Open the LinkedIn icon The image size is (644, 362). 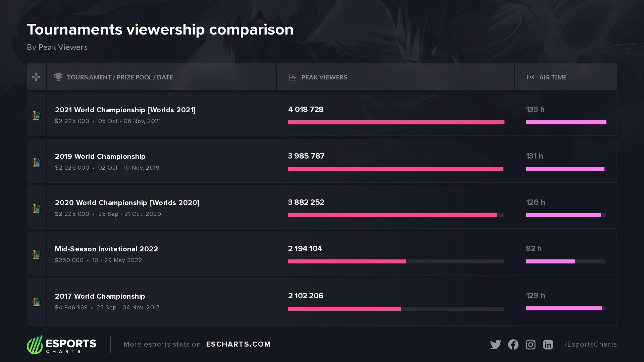tap(548, 345)
